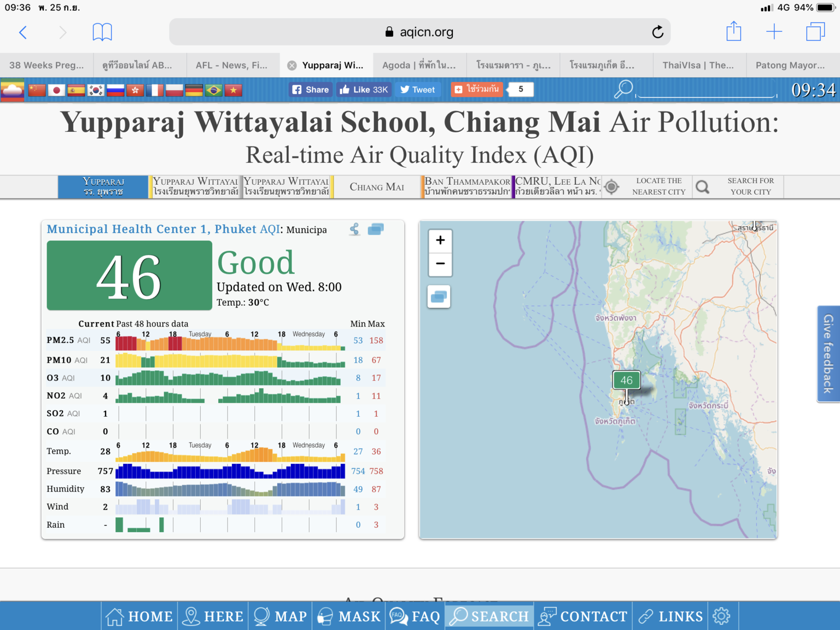Add a new tab with the plus icon
This screenshot has width=840, height=630.
pos(774,32)
